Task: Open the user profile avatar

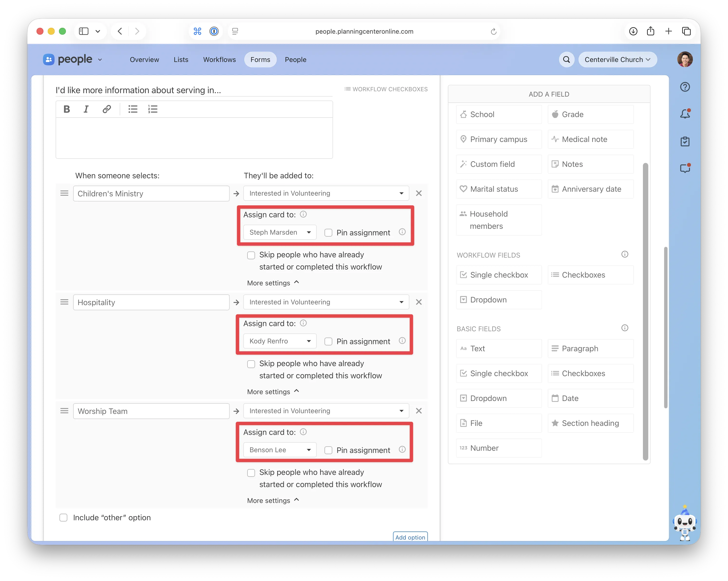Action: pos(685,60)
